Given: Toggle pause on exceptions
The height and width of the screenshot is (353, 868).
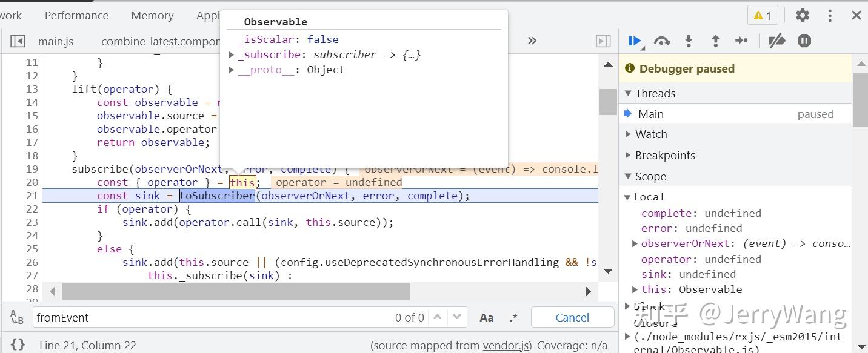Looking at the screenshot, I should (x=804, y=41).
